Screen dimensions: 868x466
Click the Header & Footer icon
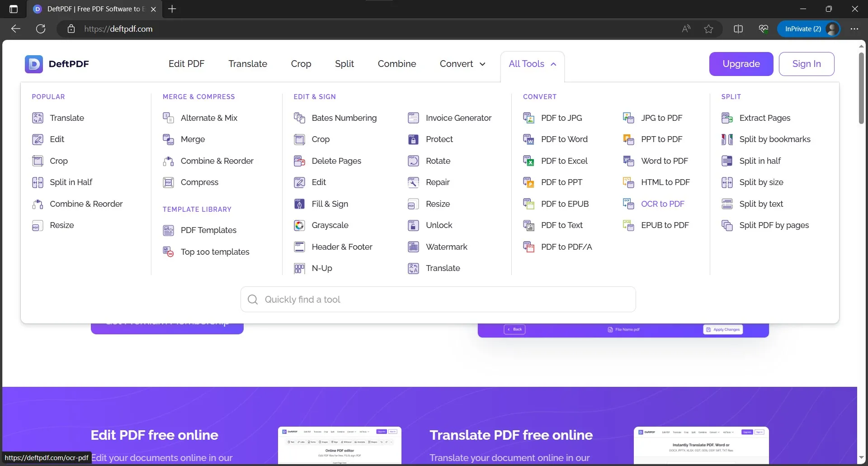tap(299, 247)
